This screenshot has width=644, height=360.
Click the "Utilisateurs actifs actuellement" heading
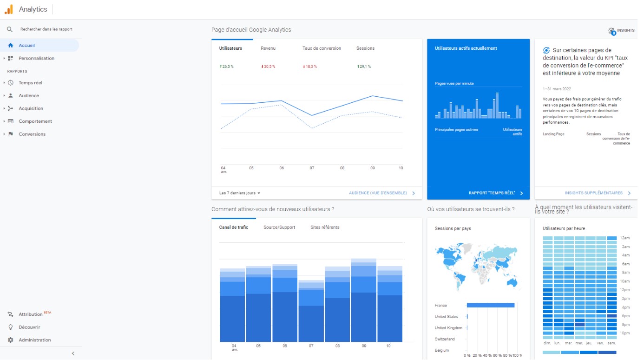(466, 48)
